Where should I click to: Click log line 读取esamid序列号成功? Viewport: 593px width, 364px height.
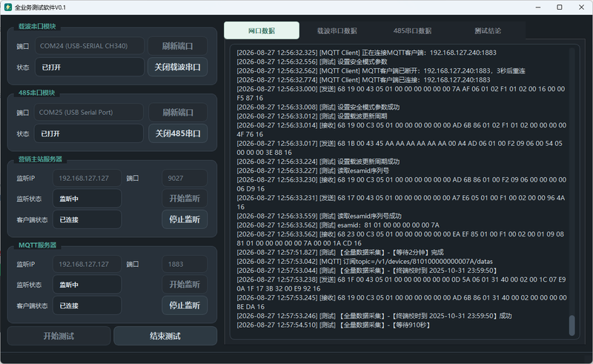[x=319, y=216]
